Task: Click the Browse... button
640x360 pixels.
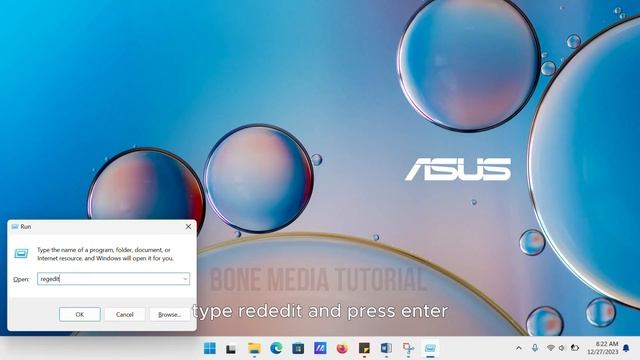Action: point(169,314)
